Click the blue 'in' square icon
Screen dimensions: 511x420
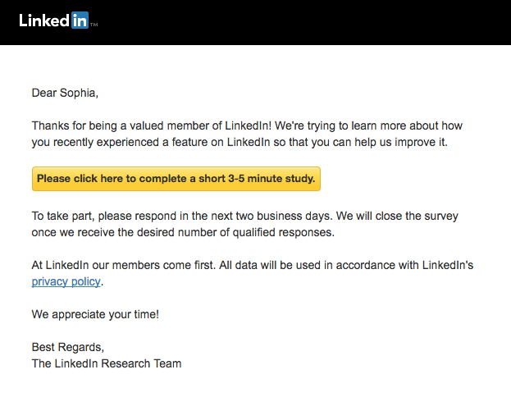80,21
